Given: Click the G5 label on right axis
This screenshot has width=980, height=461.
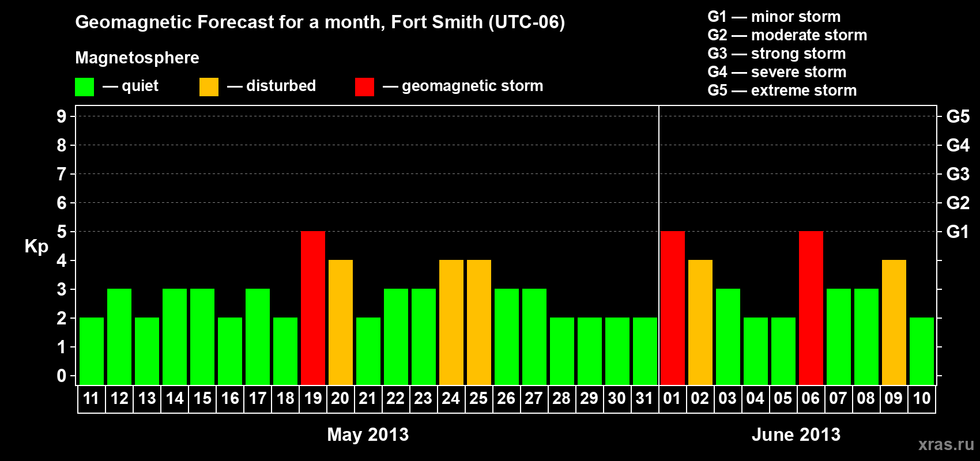Looking at the screenshot, I should pos(958,116).
